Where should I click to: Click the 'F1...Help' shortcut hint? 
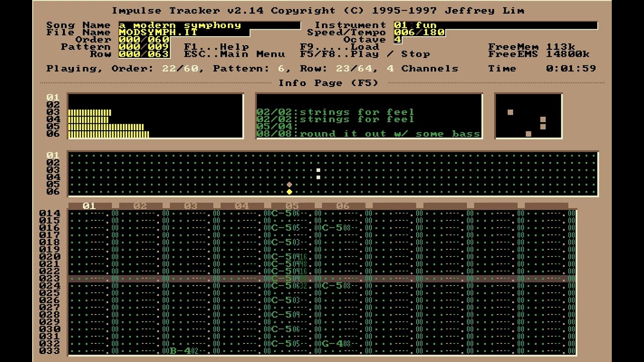coord(216,47)
